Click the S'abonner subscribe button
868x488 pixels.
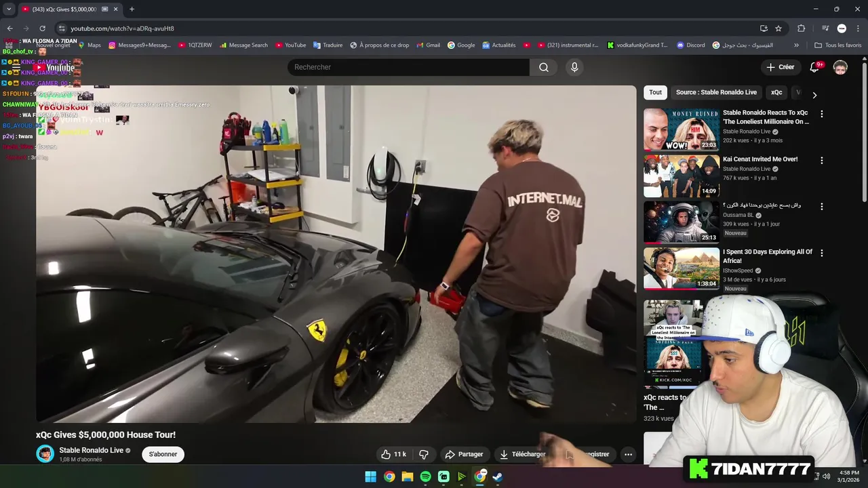click(x=163, y=454)
